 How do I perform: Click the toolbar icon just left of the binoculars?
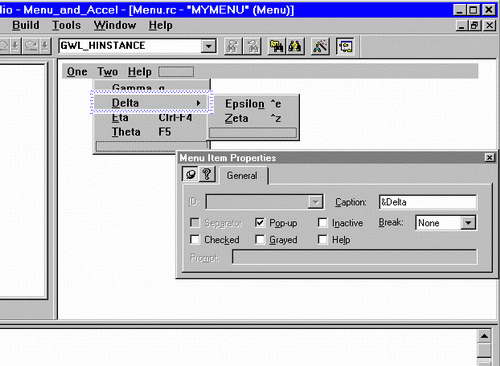[x=276, y=46]
